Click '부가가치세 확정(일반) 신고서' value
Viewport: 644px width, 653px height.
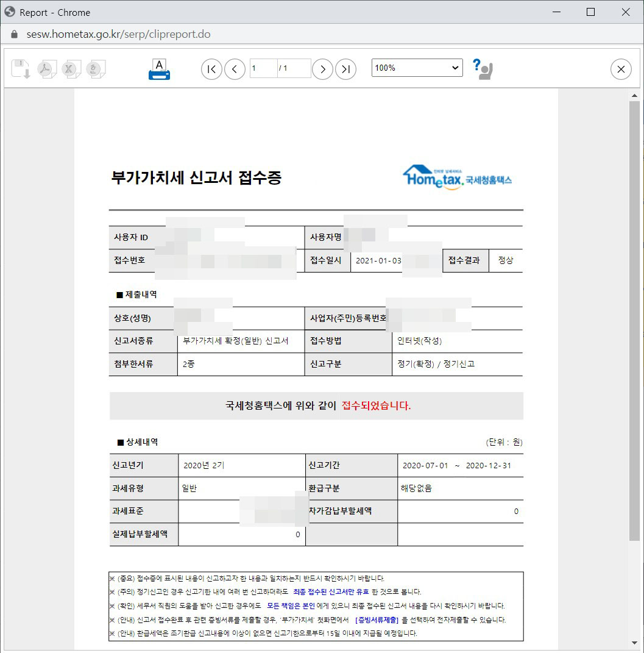(x=235, y=341)
